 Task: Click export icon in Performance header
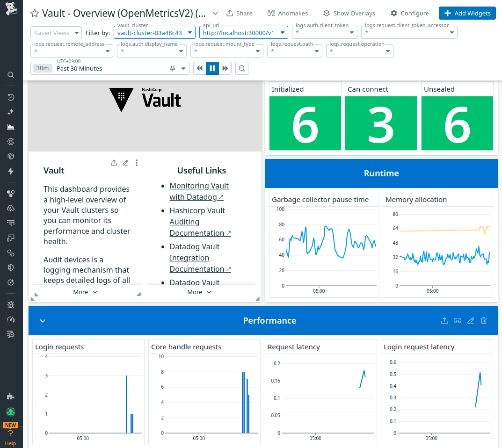pyautogui.click(x=444, y=321)
